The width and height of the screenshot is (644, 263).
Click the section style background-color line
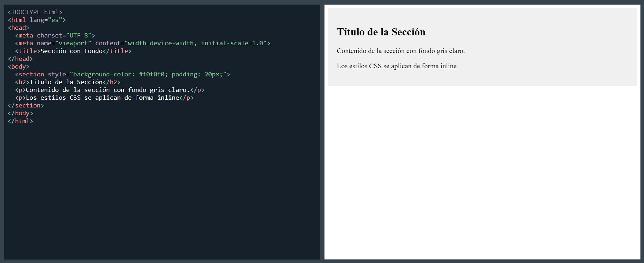point(122,74)
